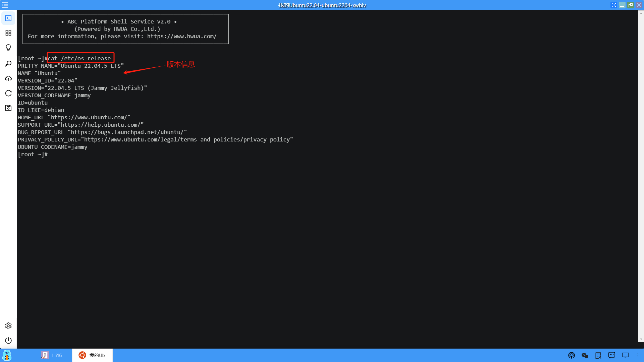Collapse the sidebar with the top-left menu icon
This screenshot has width=644, height=362.
5,5
